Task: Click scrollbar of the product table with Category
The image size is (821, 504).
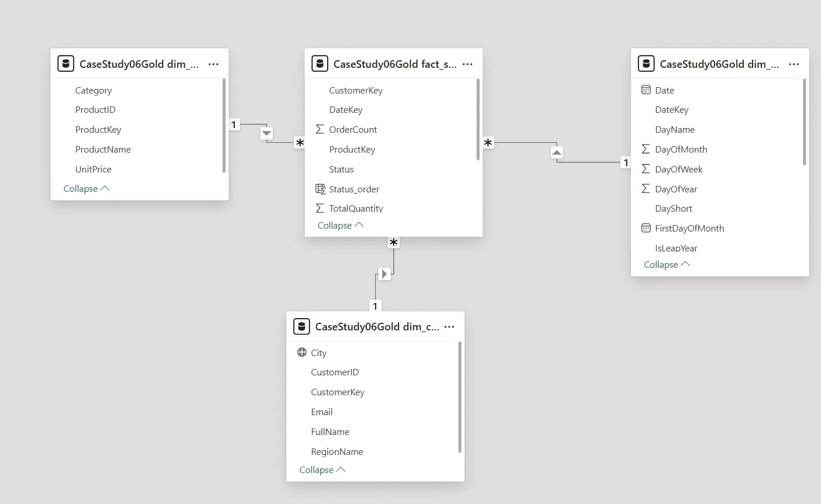Action: [224, 126]
